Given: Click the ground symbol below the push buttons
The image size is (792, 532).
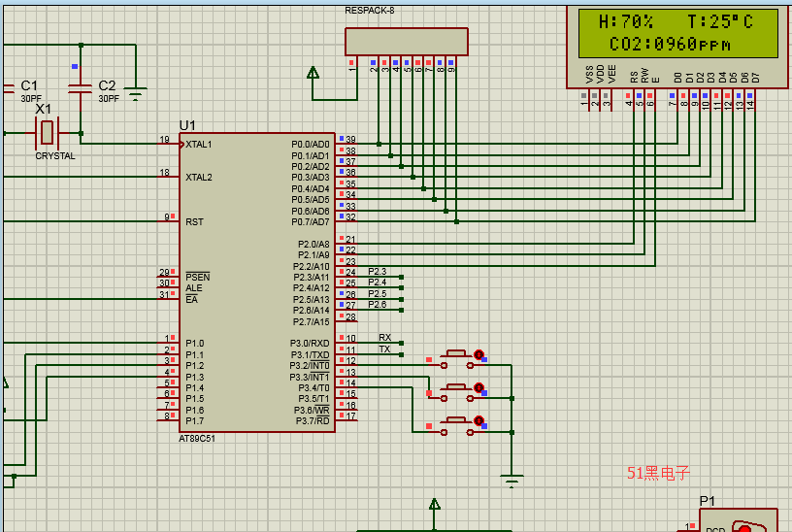Looking at the screenshot, I should click(511, 481).
